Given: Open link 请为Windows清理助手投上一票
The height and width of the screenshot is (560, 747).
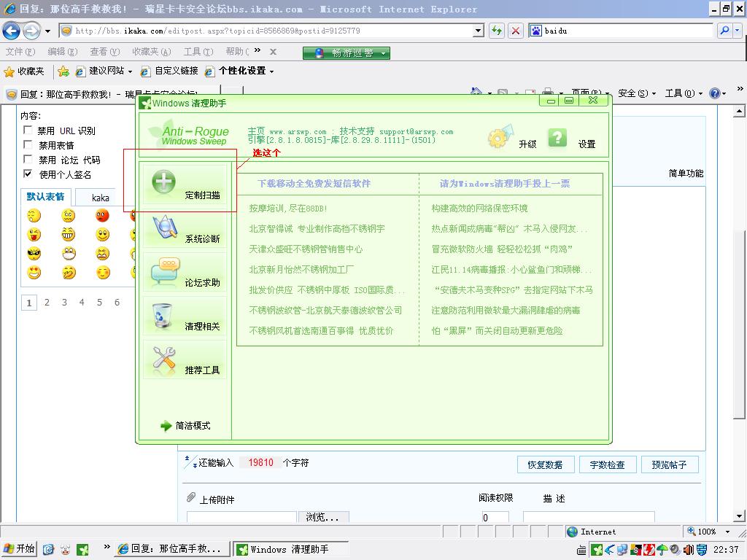Looking at the screenshot, I should (x=505, y=183).
